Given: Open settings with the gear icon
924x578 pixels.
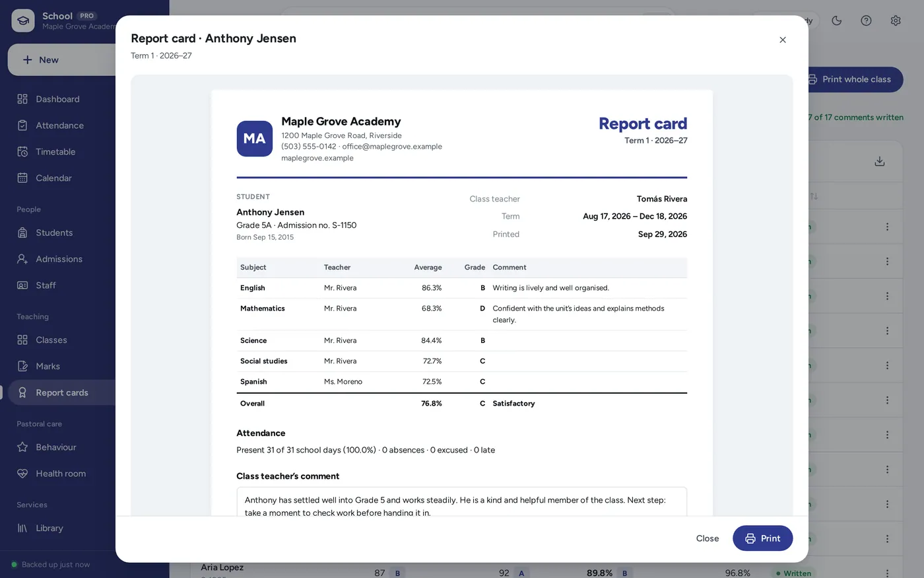Looking at the screenshot, I should 896,20.
